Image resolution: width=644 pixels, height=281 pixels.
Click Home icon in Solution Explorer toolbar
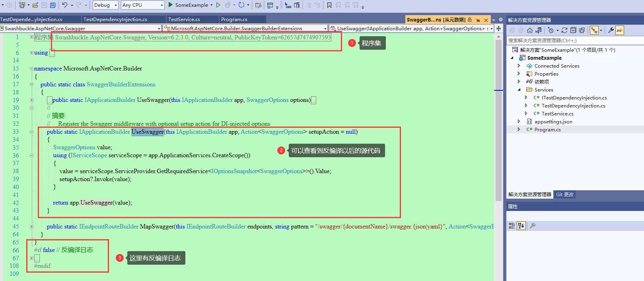pyautogui.click(x=530, y=30)
